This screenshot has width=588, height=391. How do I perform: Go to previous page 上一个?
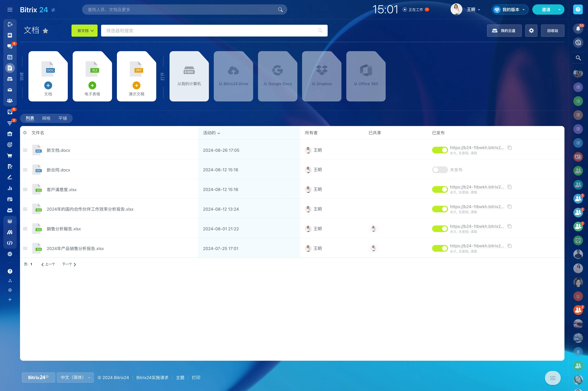tap(48, 264)
